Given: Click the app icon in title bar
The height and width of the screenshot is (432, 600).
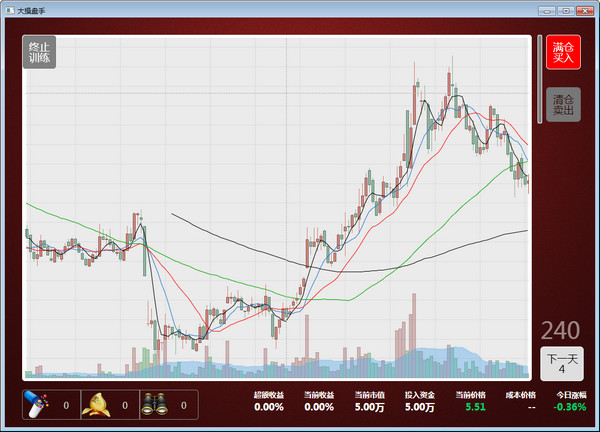Looking at the screenshot, I should click(x=10, y=11).
